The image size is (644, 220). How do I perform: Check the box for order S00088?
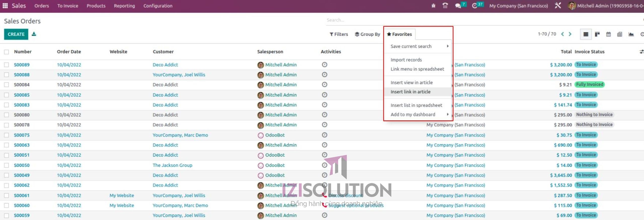point(6,75)
